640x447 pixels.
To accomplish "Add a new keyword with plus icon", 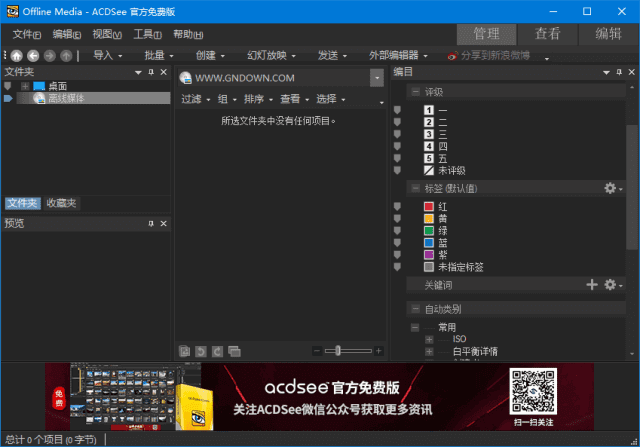I will pyautogui.click(x=592, y=285).
